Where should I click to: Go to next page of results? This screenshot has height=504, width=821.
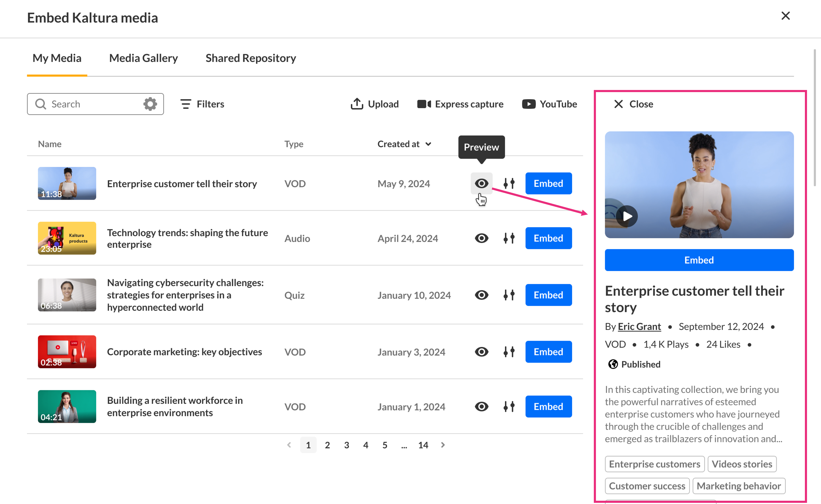tap(443, 445)
